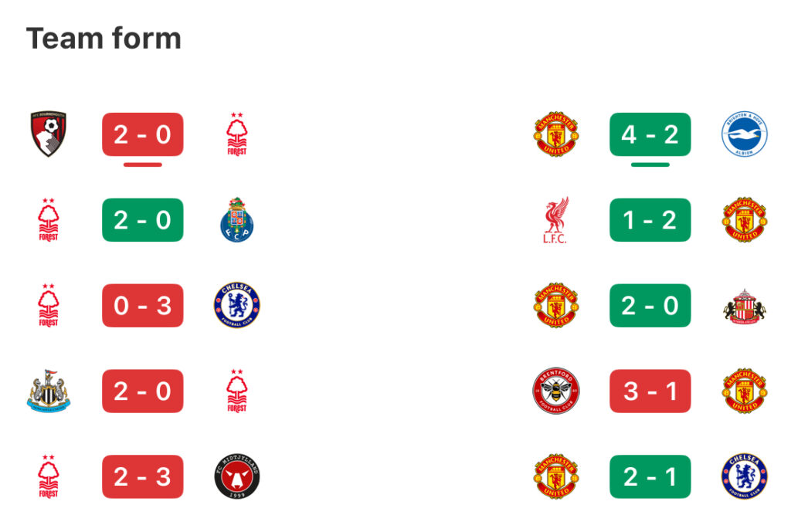View the Liverpool 1 - 2 match score
This screenshot has width=791, height=532.
pyautogui.click(x=650, y=220)
